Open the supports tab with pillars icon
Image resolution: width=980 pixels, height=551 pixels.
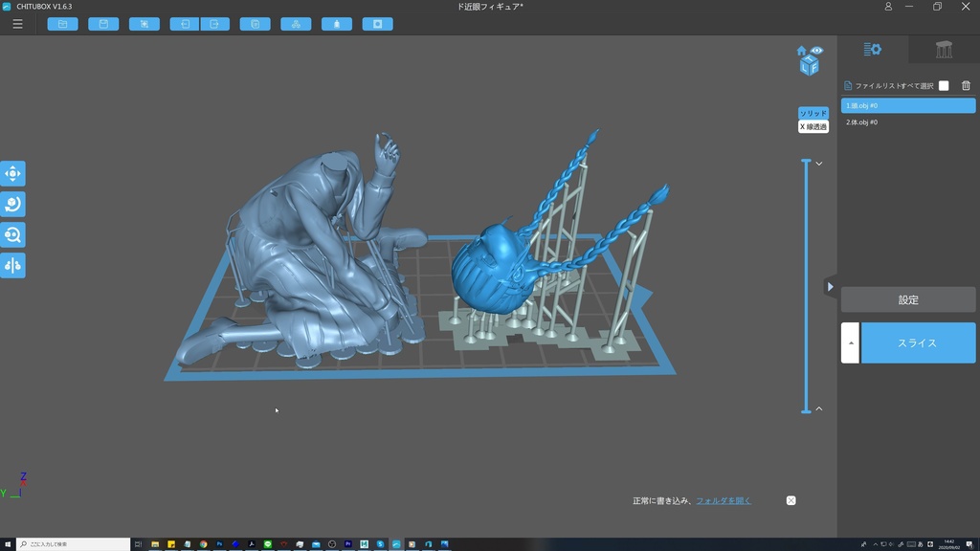click(944, 50)
